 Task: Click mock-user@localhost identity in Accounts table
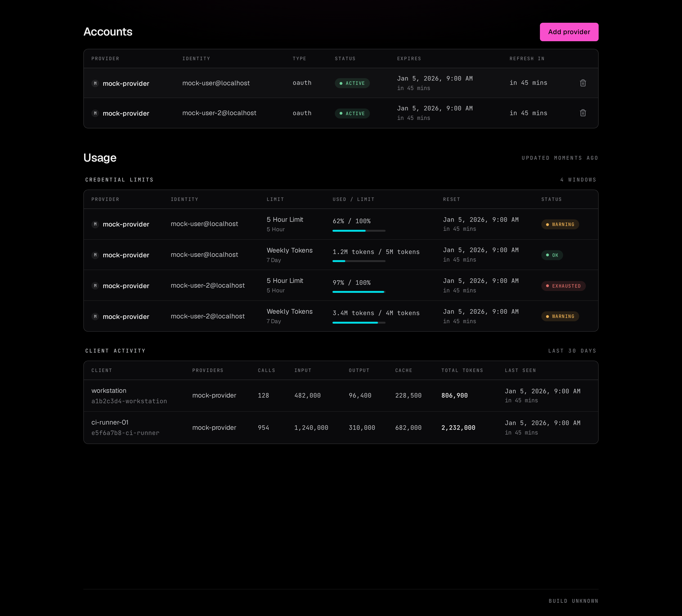click(216, 83)
